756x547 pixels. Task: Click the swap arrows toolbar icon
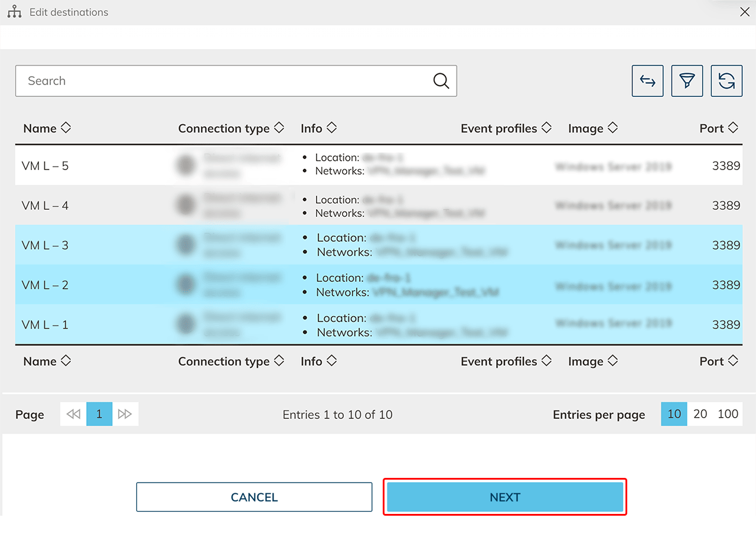[647, 81]
